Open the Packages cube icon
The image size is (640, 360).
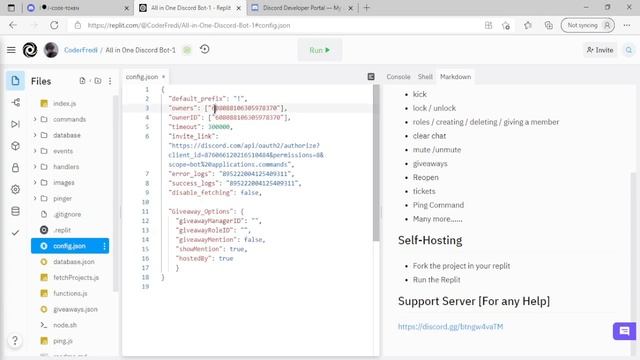pos(16,146)
